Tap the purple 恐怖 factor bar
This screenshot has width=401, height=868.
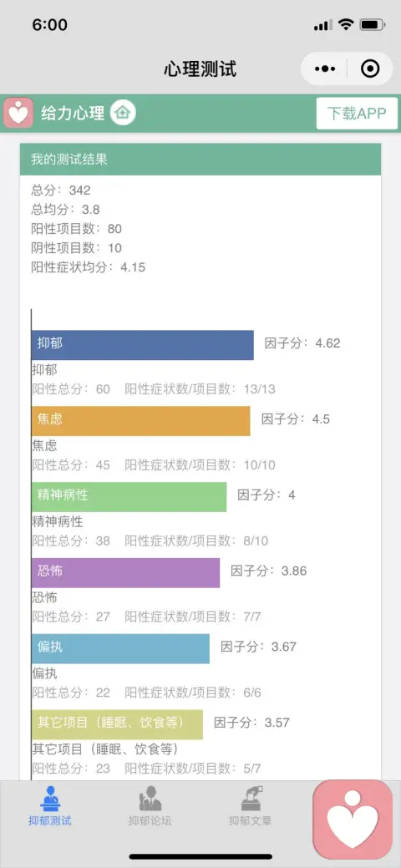click(125, 572)
